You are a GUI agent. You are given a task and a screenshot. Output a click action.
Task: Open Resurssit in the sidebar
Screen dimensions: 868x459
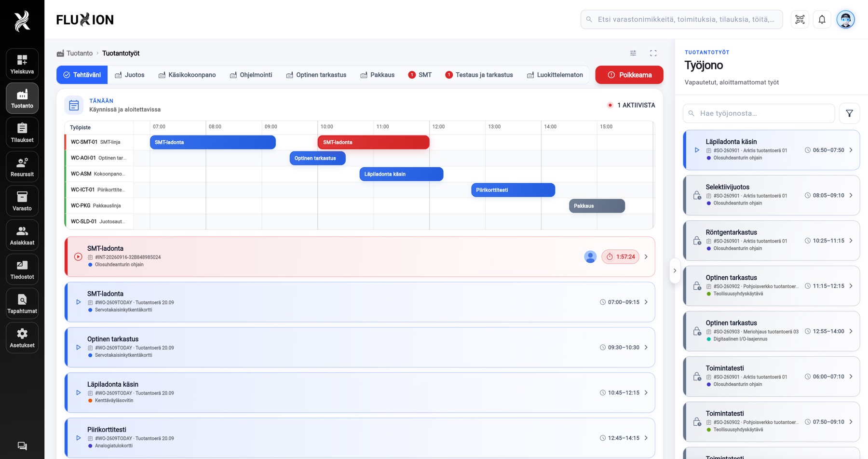coord(22,167)
